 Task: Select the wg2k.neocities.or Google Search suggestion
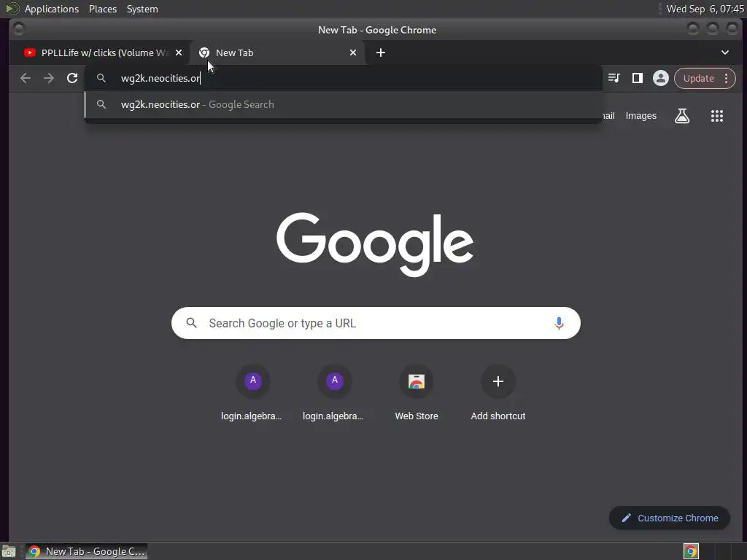pos(343,105)
